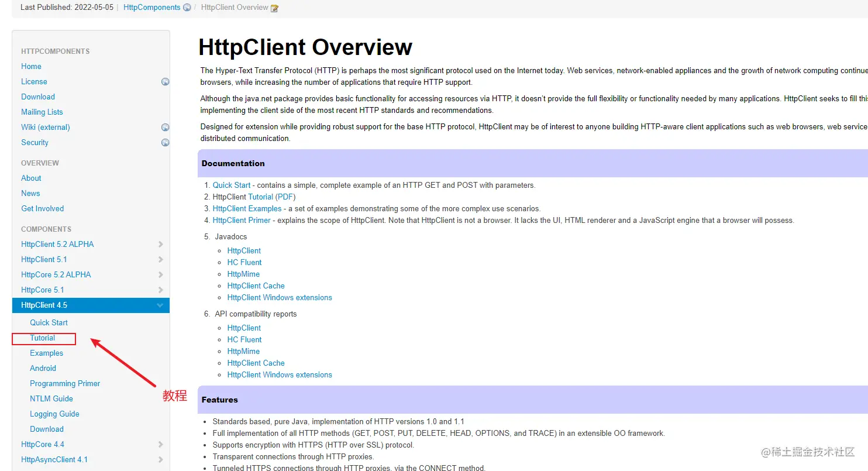Viewport: 868px width, 471px height.
Task: Select the highlighted HttpClient 4.5 item
Action: 91,305
